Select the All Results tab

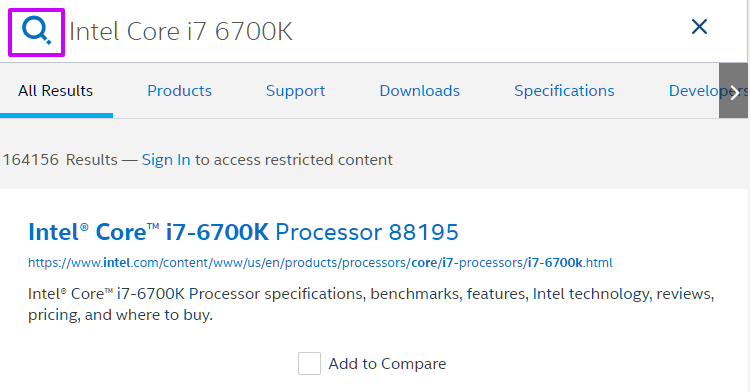click(x=55, y=91)
